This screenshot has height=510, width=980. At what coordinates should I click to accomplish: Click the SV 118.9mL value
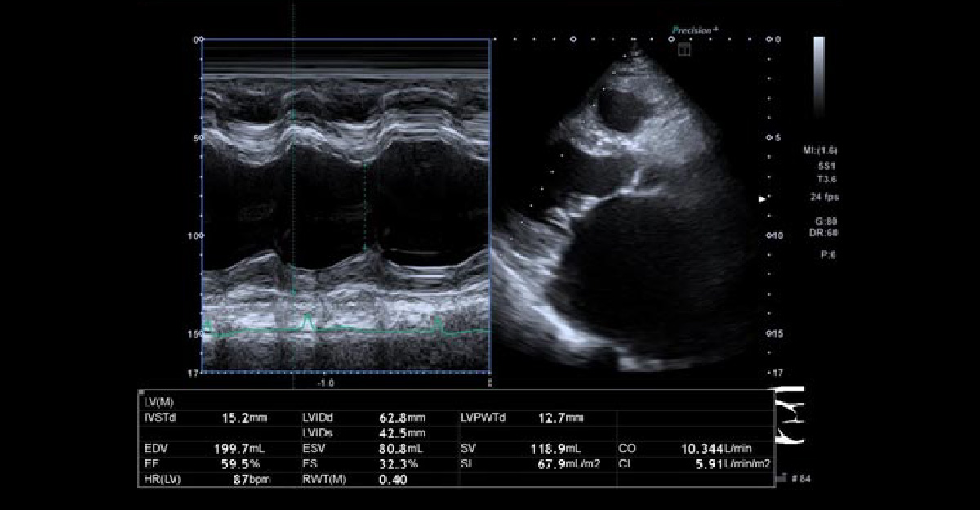pyautogui.click(x=561, y=449)
